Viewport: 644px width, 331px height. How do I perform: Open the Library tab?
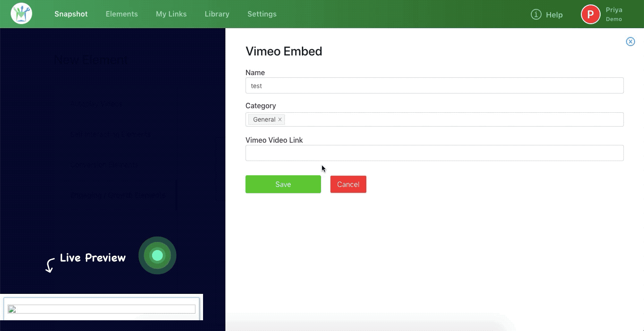click(x=217, y=14)
